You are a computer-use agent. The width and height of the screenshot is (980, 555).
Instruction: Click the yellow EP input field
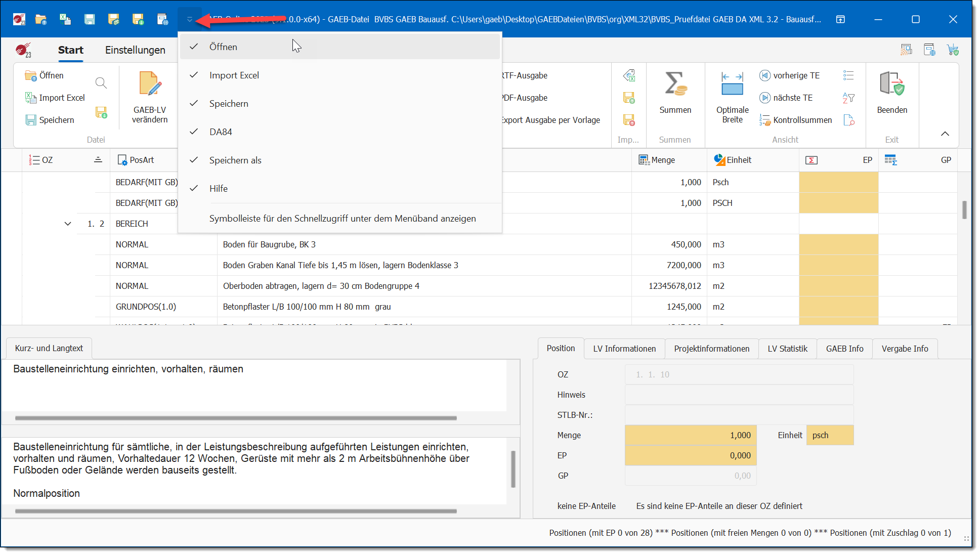[690, 455]
